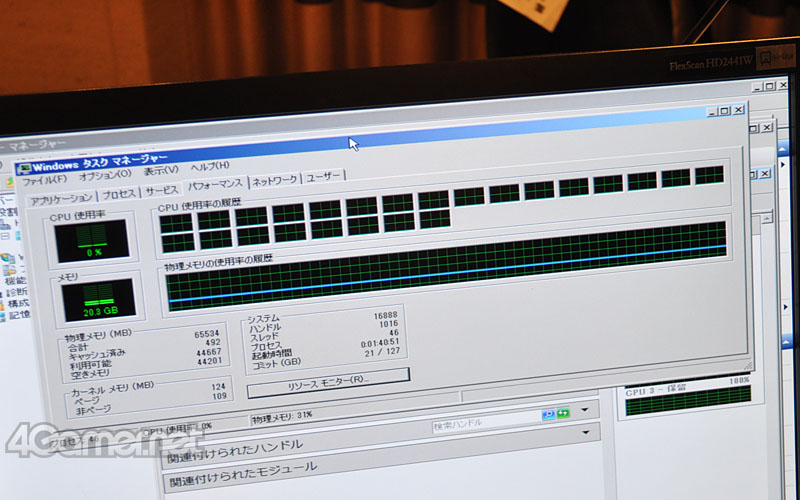Click the green refresh icon beside search field

563,413
